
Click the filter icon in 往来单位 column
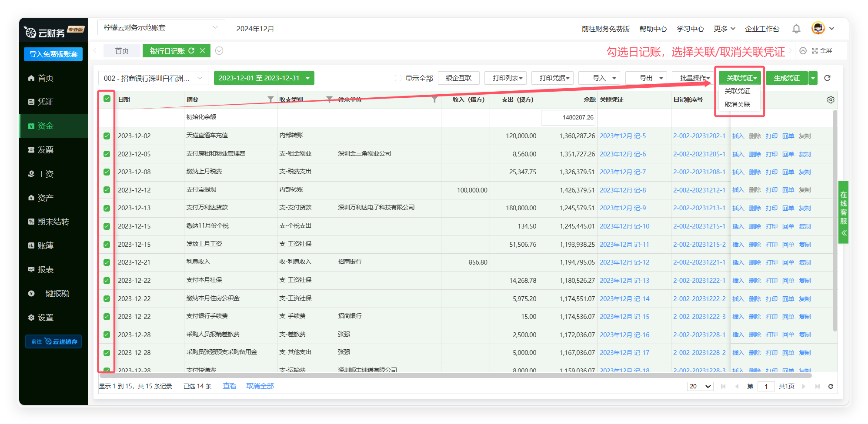(434, 99)
